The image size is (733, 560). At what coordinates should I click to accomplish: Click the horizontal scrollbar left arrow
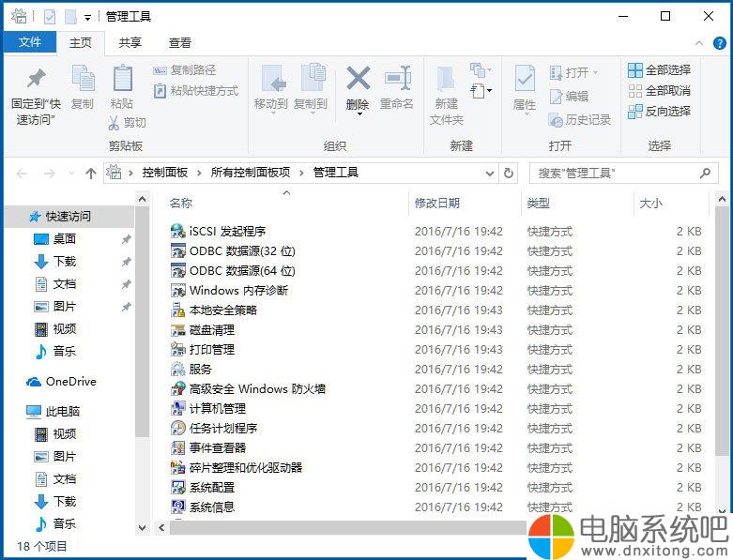click(161, 528)
